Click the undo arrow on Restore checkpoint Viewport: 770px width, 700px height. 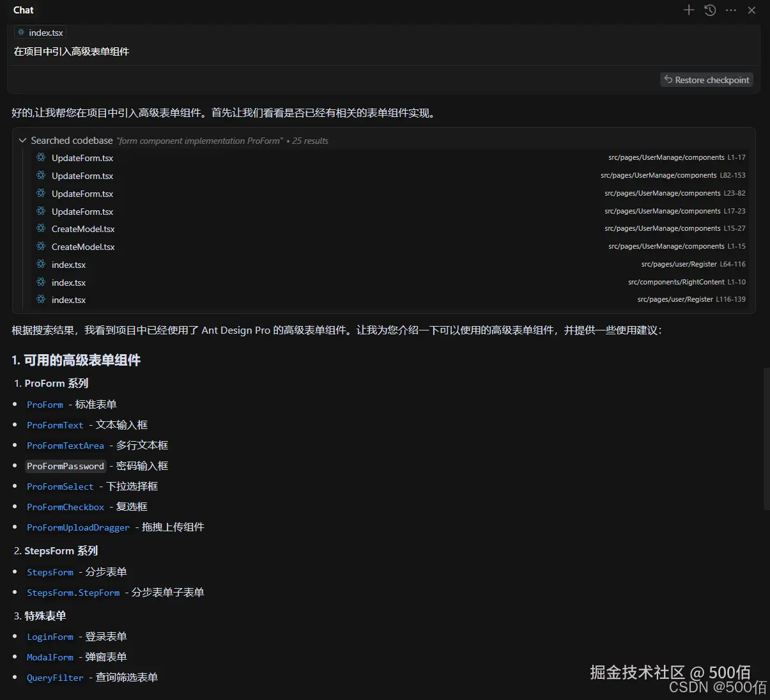[x=668, y=79]
